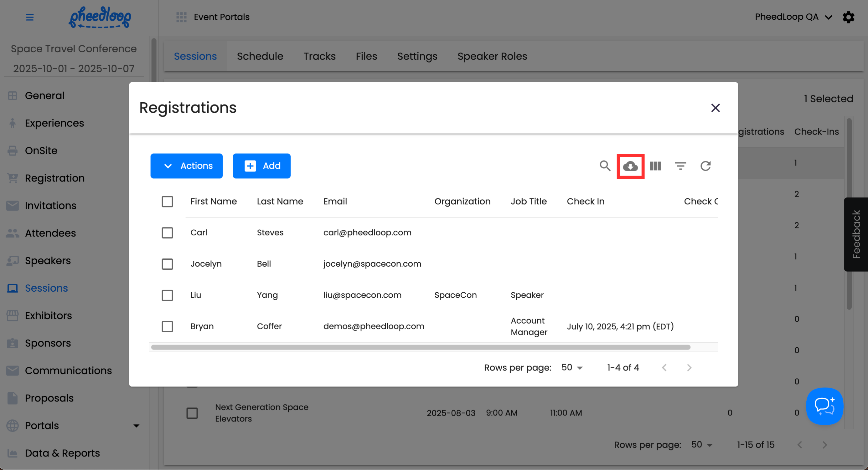868x470 pixels.
Task: Open the modal Rows per page dropdown
Action: point(572,367)
